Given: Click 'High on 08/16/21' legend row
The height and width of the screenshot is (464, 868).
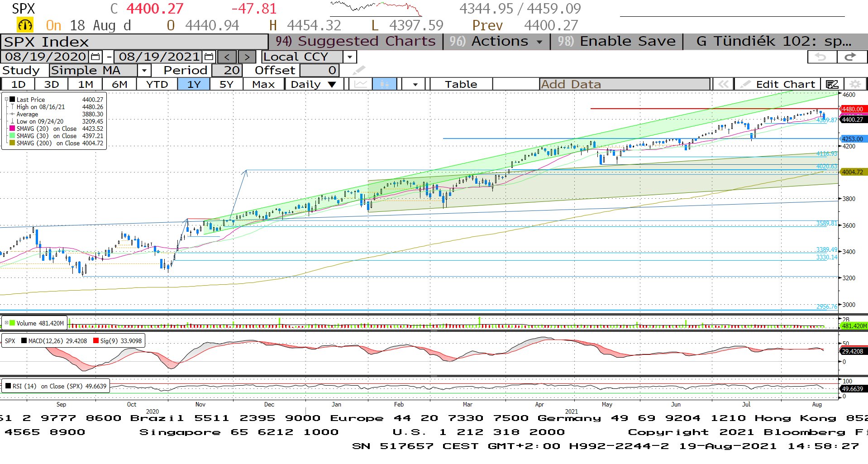Looking at the screenshot, I should [57, 107].
